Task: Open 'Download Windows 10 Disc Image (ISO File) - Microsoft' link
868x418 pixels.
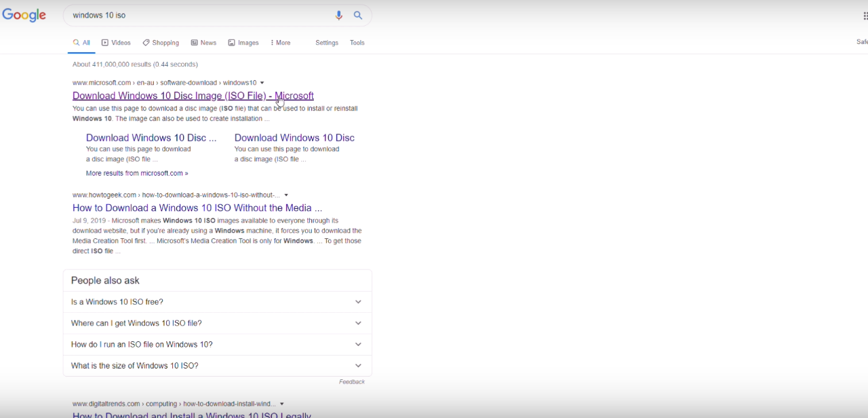Action: [x=193, y=96]
